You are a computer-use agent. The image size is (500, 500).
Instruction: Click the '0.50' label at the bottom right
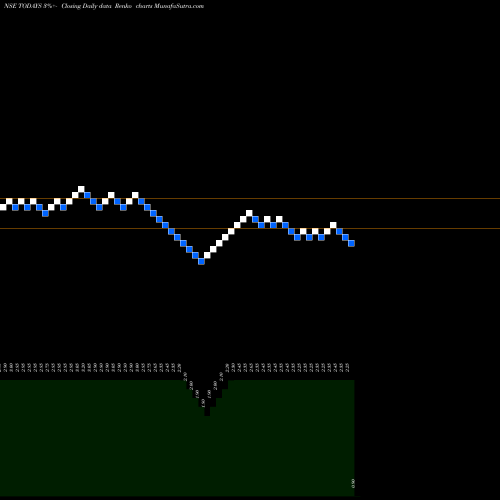[353, 483]
